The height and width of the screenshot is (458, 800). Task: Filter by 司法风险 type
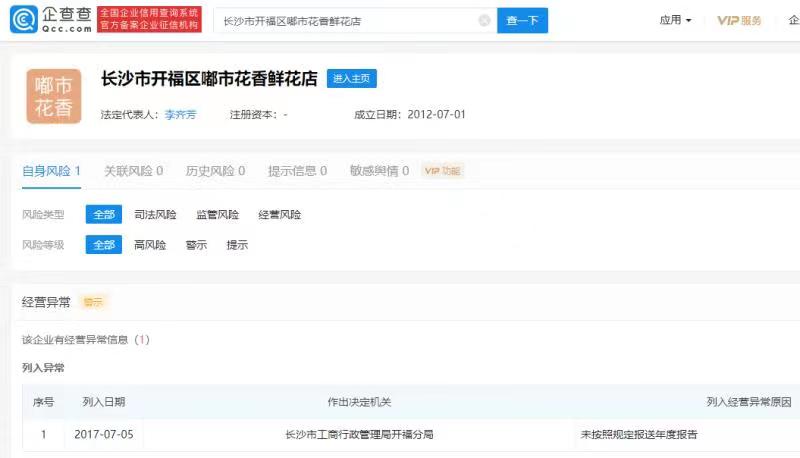pyautogui.click(x=155, y=215)
